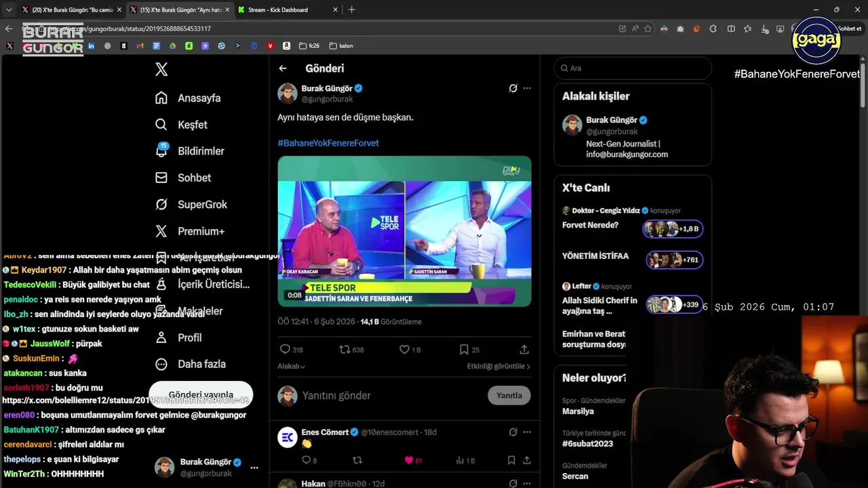Click Grok icon on Burak Güngör's post

point(513,88)
